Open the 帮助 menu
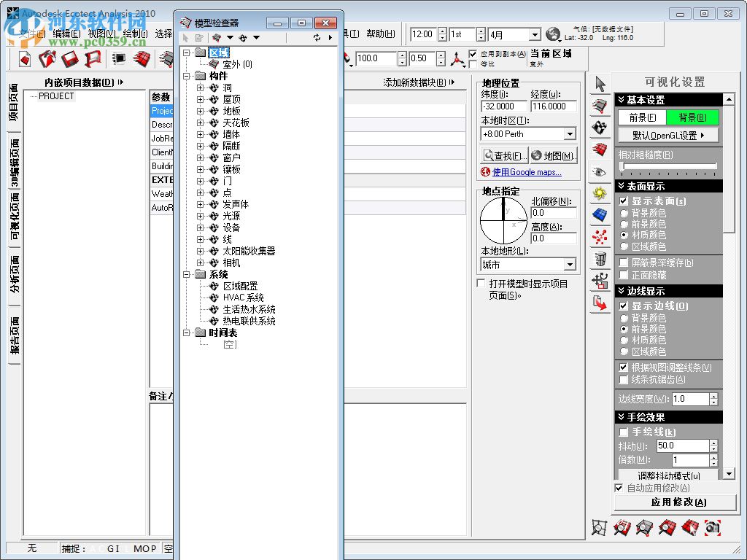Viewport: 747px width, 560px height. pos(380,34)
